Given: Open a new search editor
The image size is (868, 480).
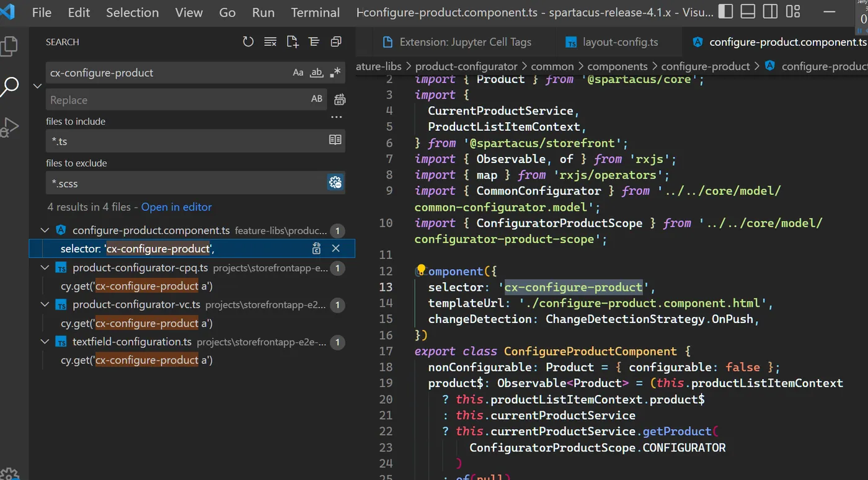Looking at the screenshot, I should (293, 42).
